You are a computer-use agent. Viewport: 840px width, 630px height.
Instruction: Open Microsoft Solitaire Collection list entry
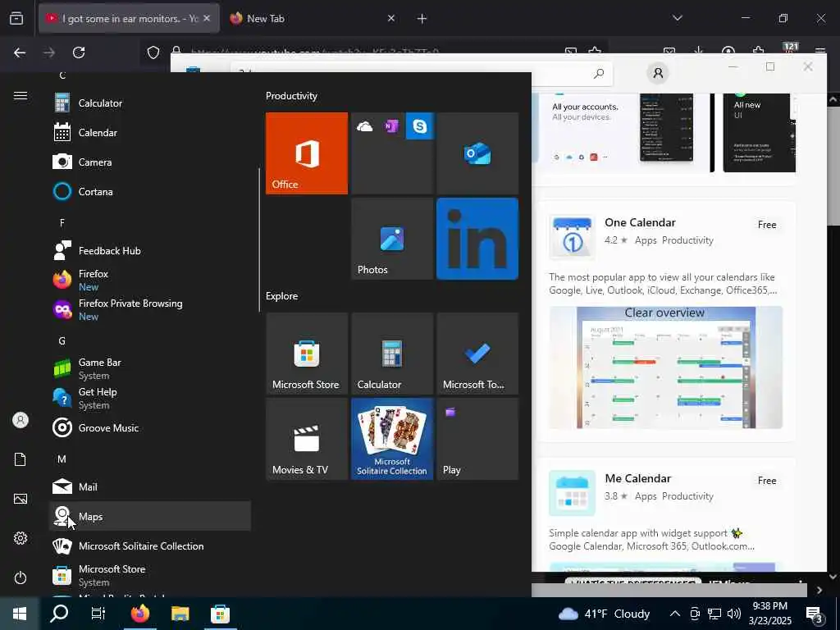click(x=150, y=546)
